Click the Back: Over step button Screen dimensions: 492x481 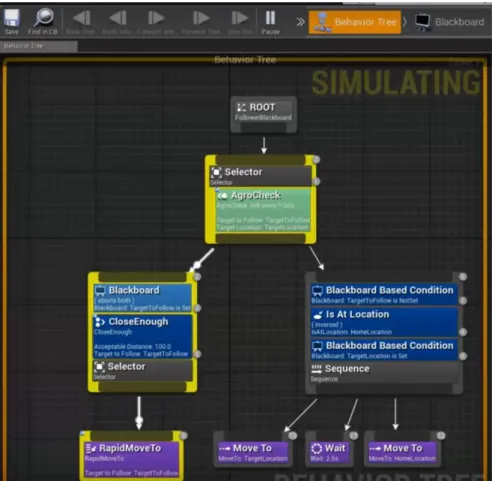[x=81, y=21]
